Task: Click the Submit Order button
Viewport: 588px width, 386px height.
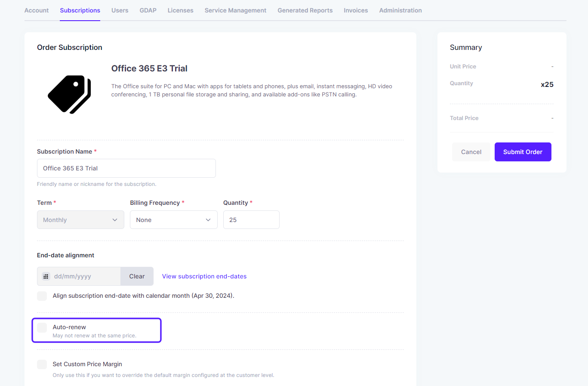Action: [523, 152]
